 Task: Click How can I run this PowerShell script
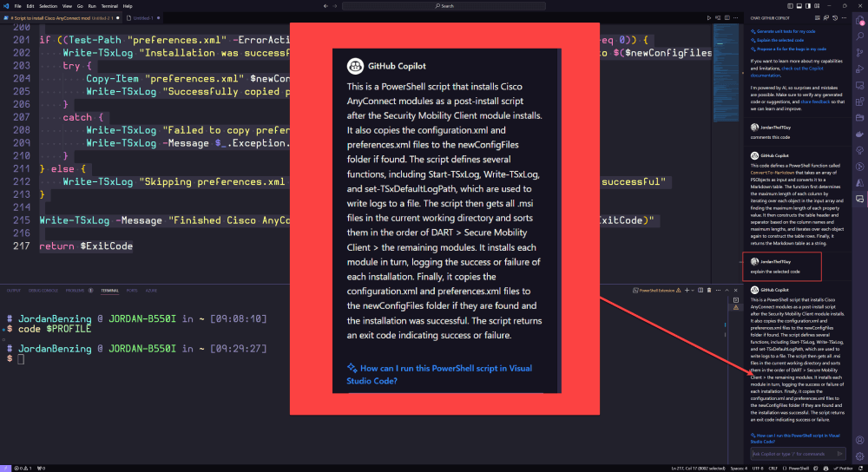tap(795, 438)
